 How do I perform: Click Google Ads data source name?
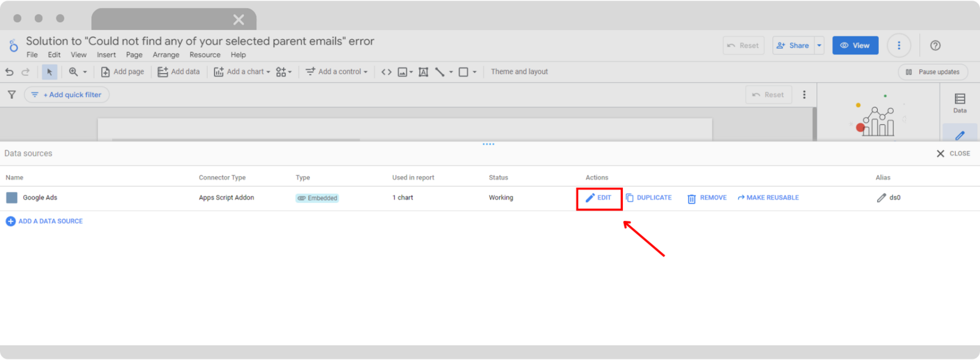(x=40, y=197)
